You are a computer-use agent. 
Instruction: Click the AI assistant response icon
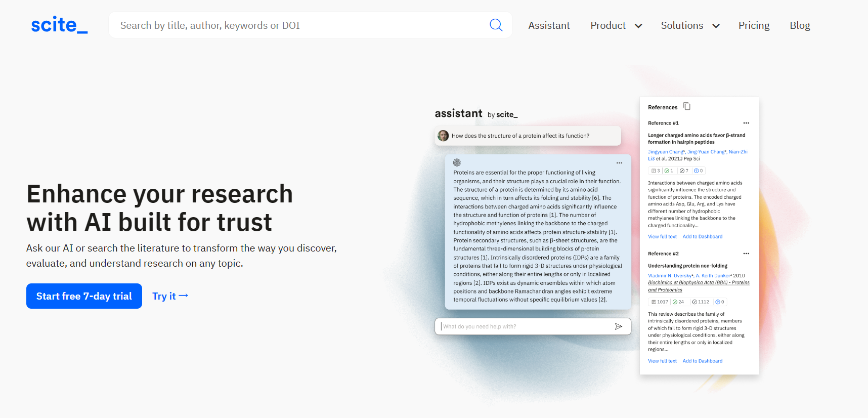pos(457,162)
